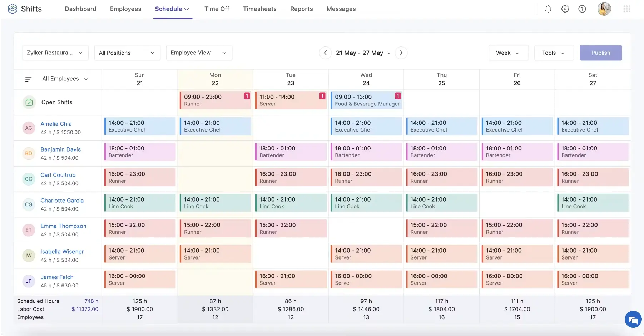Click the 748 h scheduled hours total
Image resolution: width=644 pixels, height=336 pixels.
click(x=91, y=301)
